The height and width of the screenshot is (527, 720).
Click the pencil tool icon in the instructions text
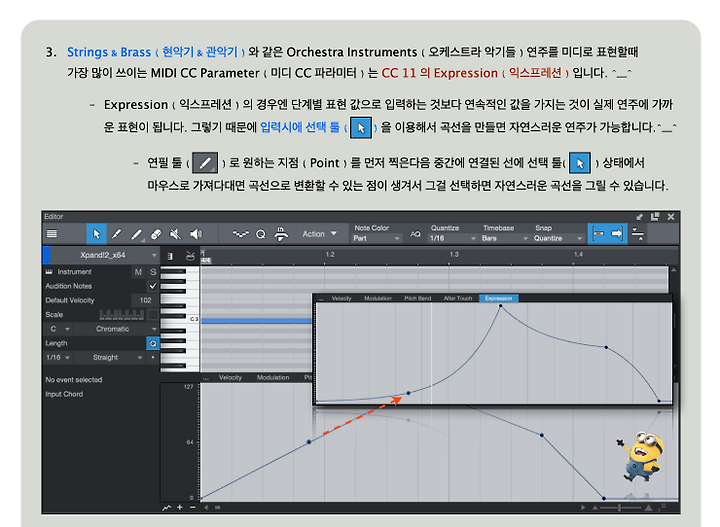click(205, 163)
